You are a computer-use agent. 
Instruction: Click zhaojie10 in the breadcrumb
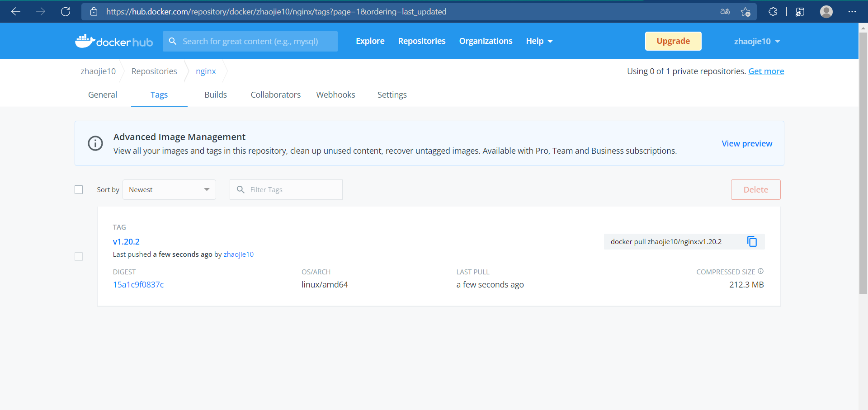[98, 71]
